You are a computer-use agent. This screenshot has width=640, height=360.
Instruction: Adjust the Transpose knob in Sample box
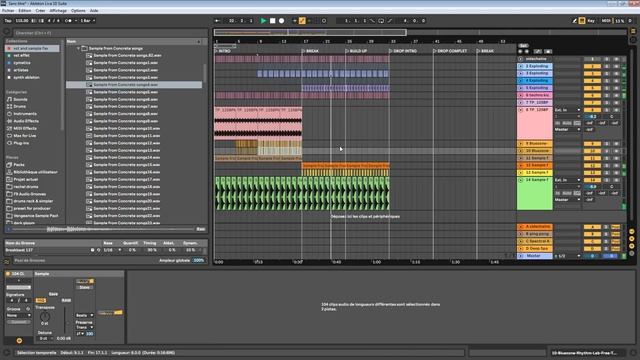pos(45,316)
